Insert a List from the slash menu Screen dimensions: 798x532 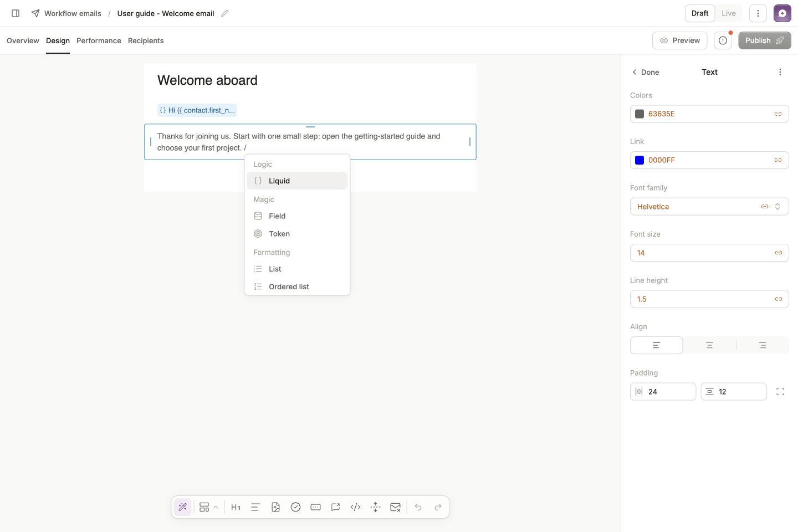pyautogui.click(x=297, y=269)
